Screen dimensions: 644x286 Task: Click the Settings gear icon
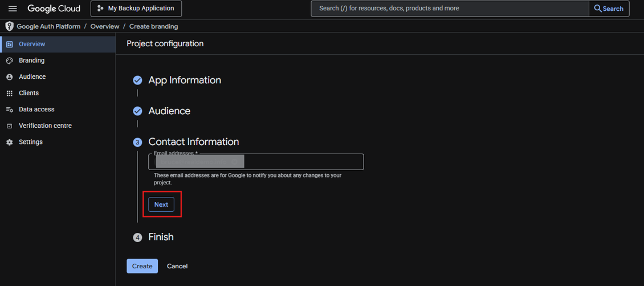pyautogui.click(x=10, y=142)
